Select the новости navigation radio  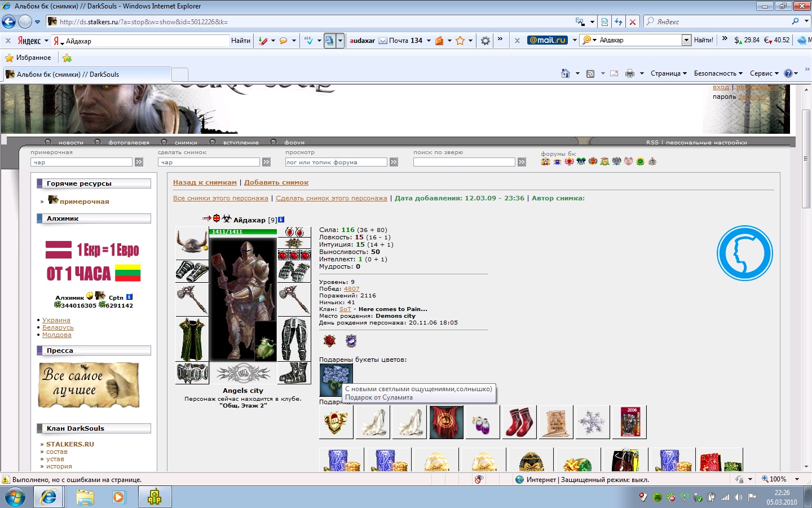pos(48,142)
